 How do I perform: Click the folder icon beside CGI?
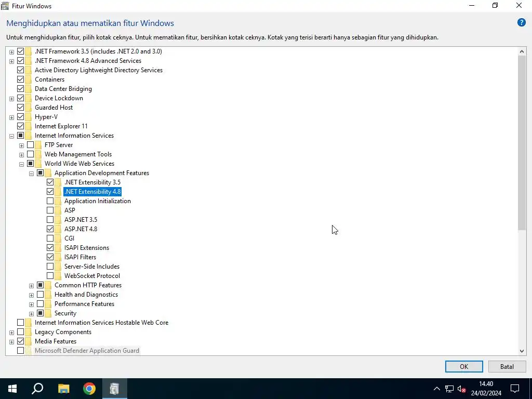tap(58, 238)
